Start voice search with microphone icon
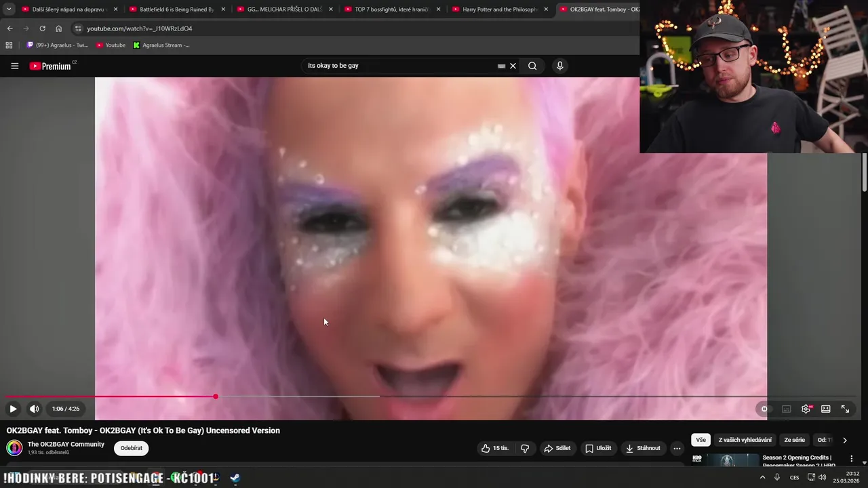The image size is (868, 488). point(559,66)
